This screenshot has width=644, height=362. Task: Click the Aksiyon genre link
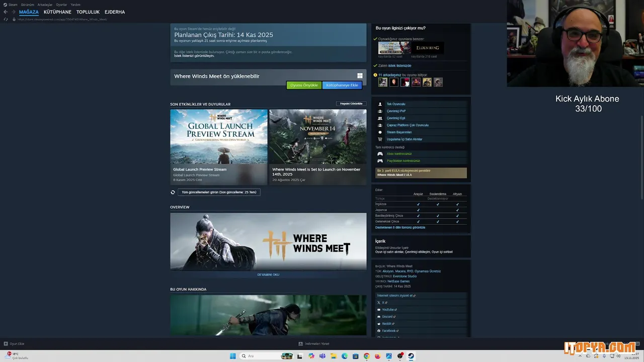[x=388, y=271]
